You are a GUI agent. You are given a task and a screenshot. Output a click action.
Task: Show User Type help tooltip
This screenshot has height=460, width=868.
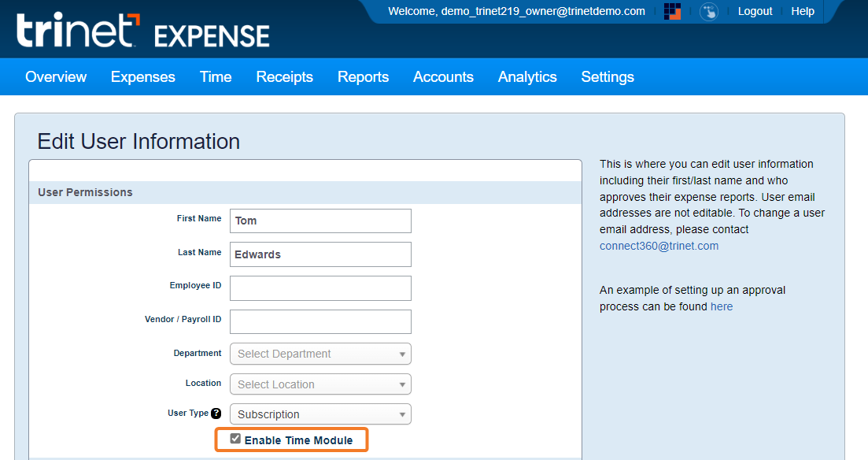[x=216, y=414]
